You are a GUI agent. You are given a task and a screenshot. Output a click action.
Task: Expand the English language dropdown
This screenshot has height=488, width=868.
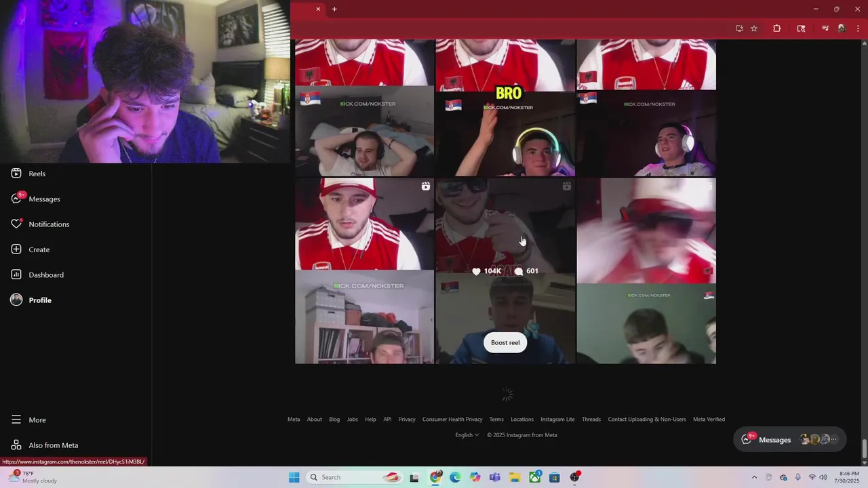[x=467, y=435]
